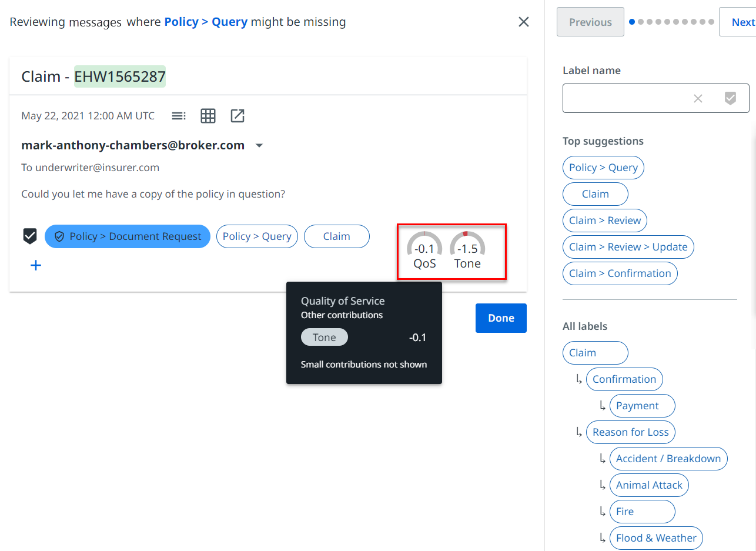
Task: Click shield icon in Label name field
Action: pyautogui.click(x=730, y=99)
